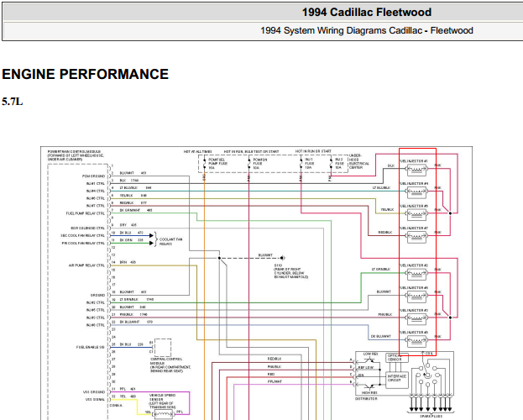The height and width of the screenshot is (420, 523).
Task: Click the 'FUEL PUMP RELAY CTRL' label
Action: pos(86,213)
